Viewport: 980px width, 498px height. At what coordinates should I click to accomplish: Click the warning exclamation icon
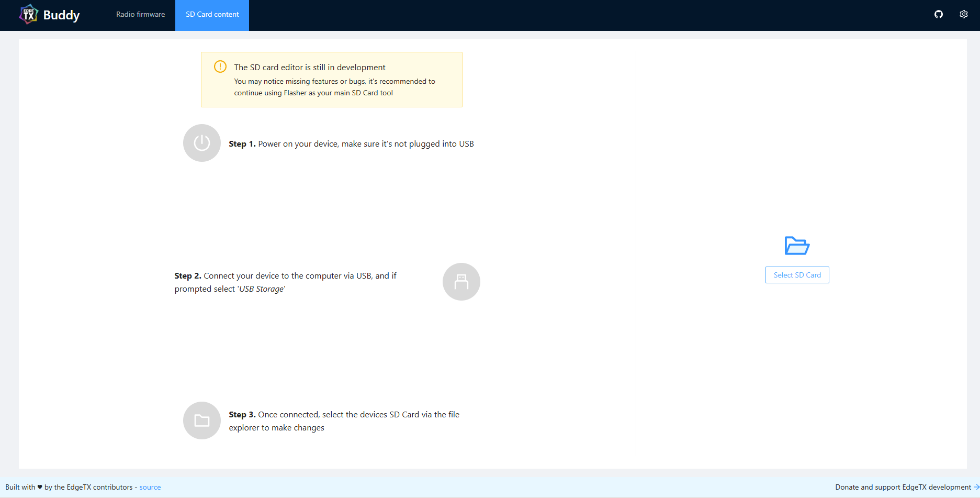(x=220, y=67)
